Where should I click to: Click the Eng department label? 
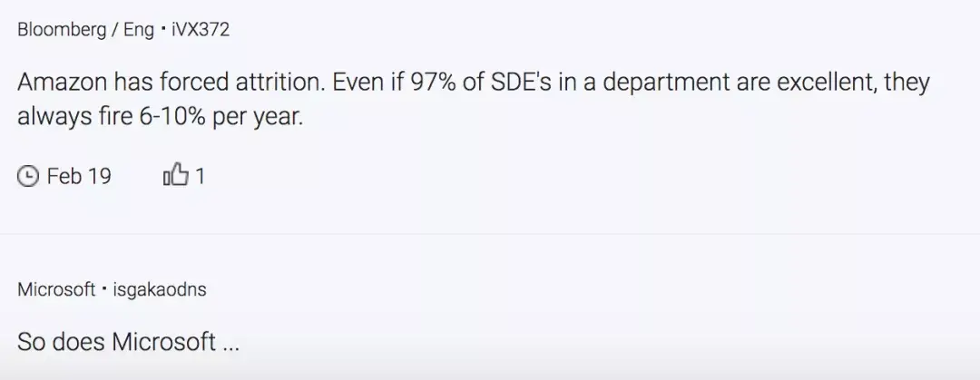click(x=139, y=30)
